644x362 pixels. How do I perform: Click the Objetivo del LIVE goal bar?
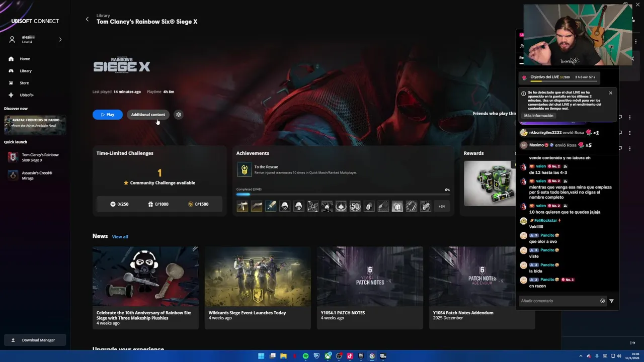[x=559, y=78]
